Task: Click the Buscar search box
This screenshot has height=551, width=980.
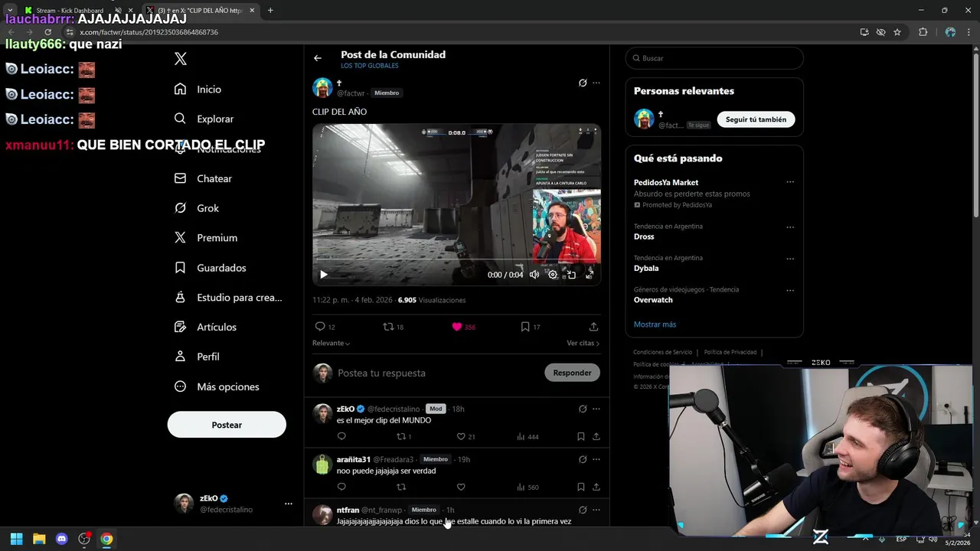Action: click(714, 58)
